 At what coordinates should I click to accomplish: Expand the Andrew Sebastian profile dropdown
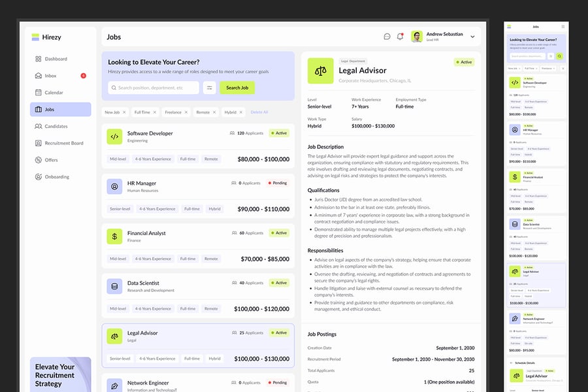coord(472,37)
